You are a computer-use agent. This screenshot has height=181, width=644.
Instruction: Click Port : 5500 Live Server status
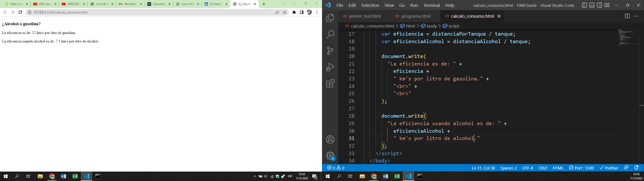point(582,168)
